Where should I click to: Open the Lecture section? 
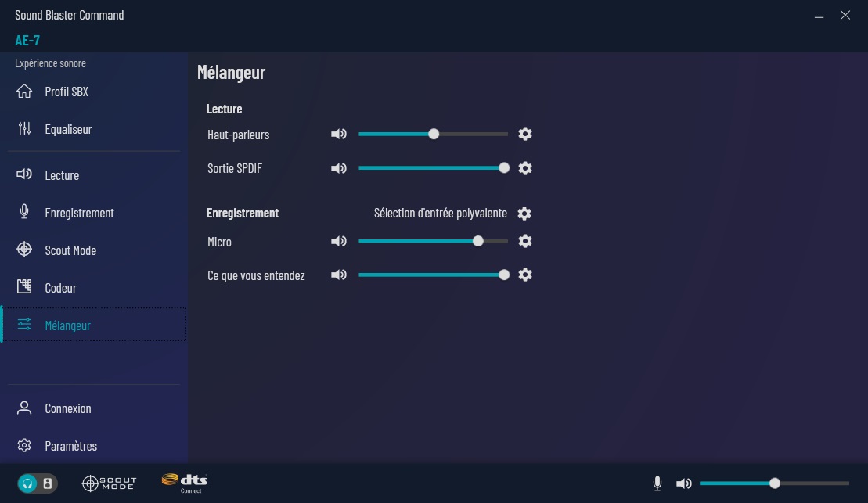click(94, 175)
